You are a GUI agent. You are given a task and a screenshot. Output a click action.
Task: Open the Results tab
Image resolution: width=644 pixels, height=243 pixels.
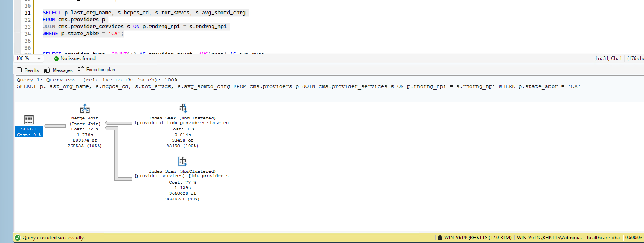pos(27,70)
